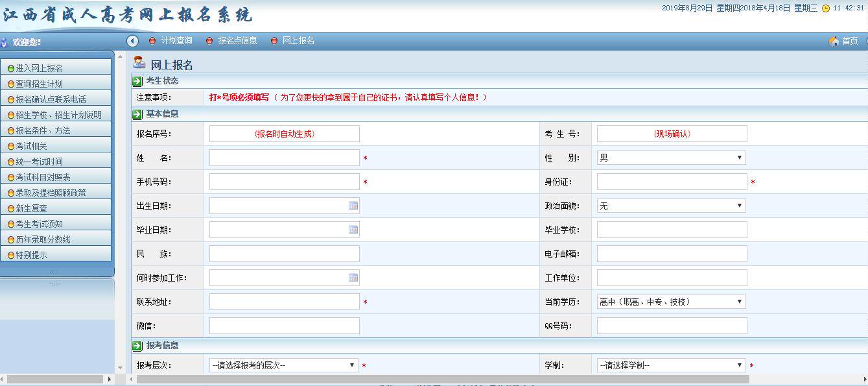Screen dimensions: 868x386
Task: Click green arrow icon beside 基本信息
Action: pos(137,114)
